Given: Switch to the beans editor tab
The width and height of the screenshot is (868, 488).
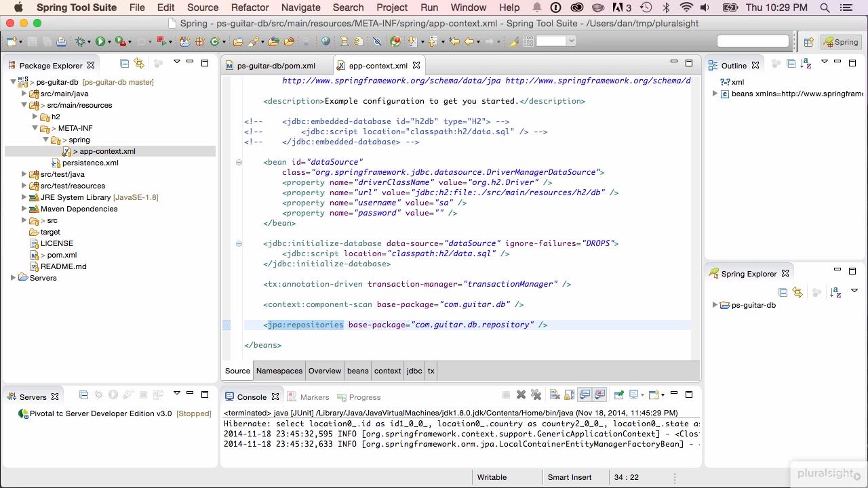Looking at the screenshot, I should tap(357, 371).
